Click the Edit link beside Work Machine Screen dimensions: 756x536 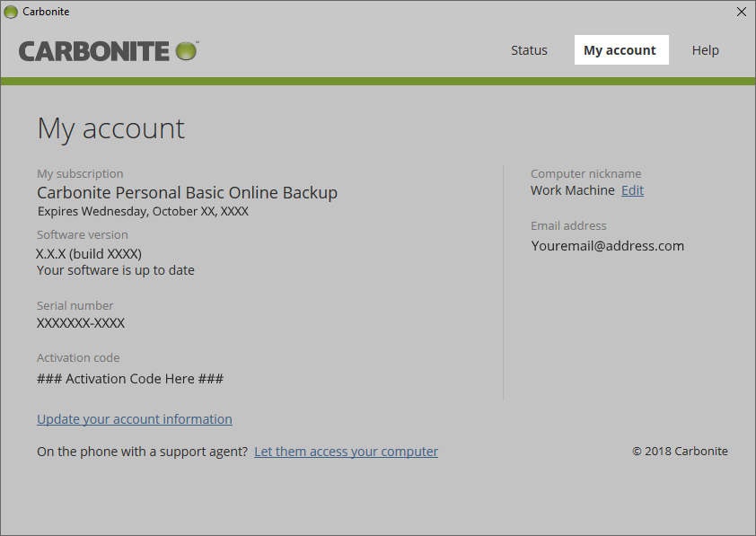click(632, 189)
